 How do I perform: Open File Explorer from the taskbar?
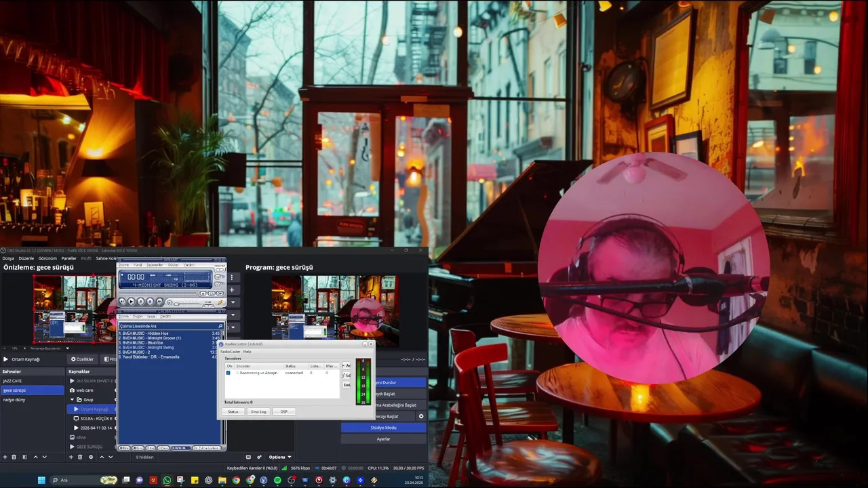pyautogui.click(x=222, y=480)
